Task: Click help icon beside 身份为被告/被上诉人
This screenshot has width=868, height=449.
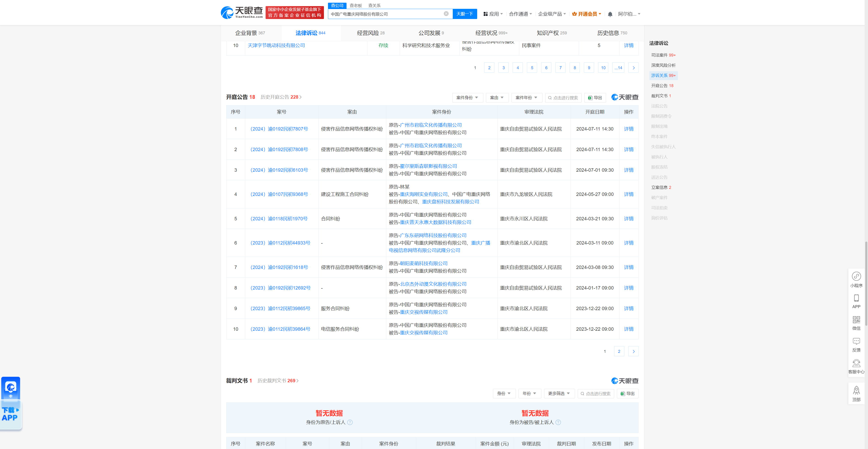Action: tap(558, 422)
